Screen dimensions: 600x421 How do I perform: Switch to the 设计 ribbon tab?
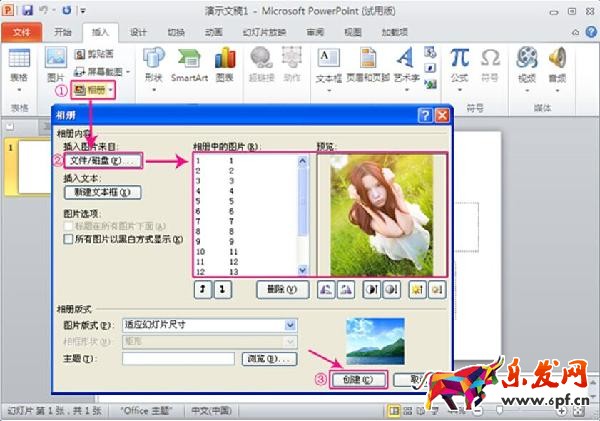tap(138, 32)
